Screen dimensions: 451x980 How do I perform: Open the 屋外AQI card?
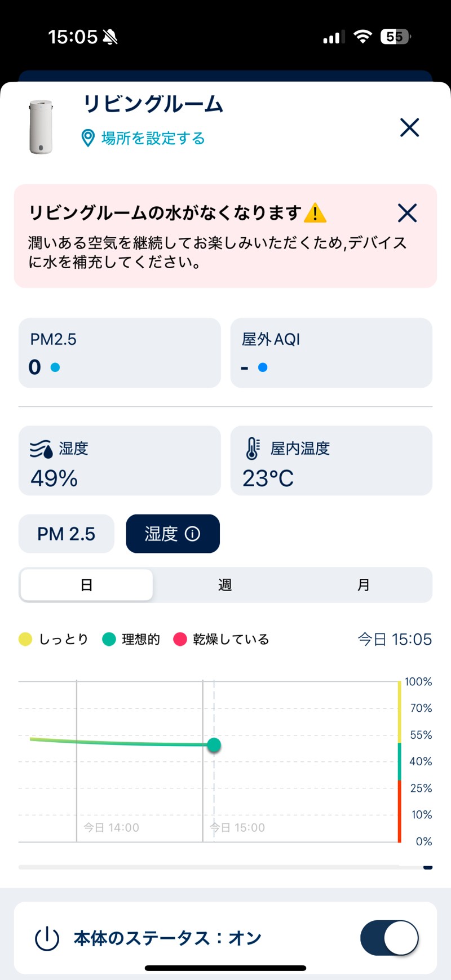[x=331, y=353]
